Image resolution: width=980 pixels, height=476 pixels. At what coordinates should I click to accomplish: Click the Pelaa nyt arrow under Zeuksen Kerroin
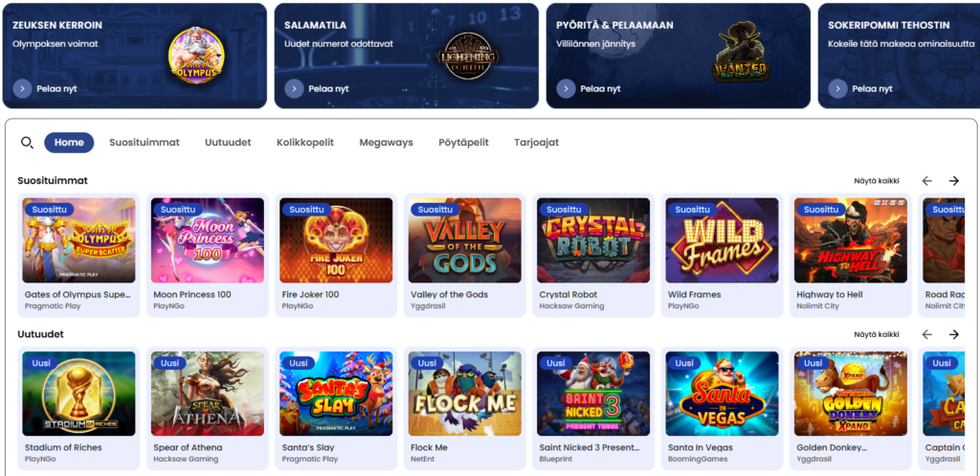[x=22, y=89]
